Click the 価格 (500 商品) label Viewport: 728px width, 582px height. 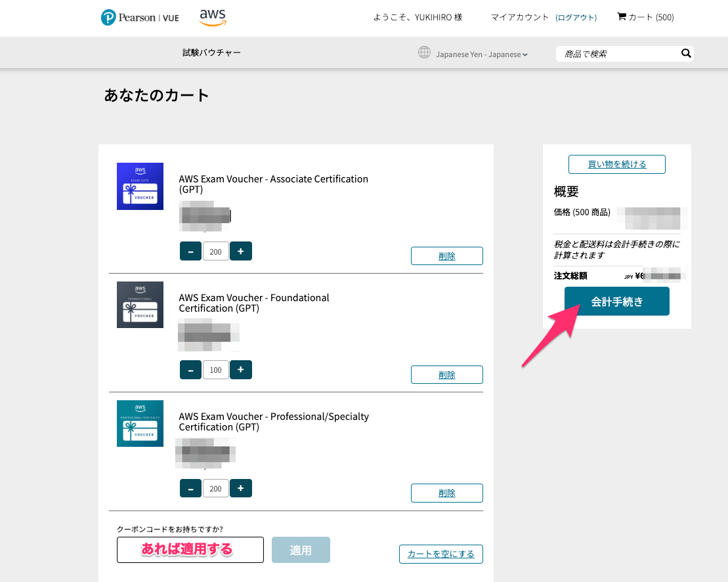(x=582, y=212)
